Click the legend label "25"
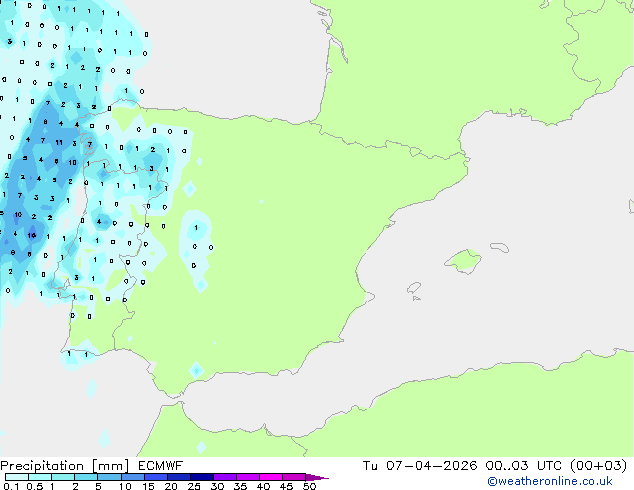 [x=194, y=486]
